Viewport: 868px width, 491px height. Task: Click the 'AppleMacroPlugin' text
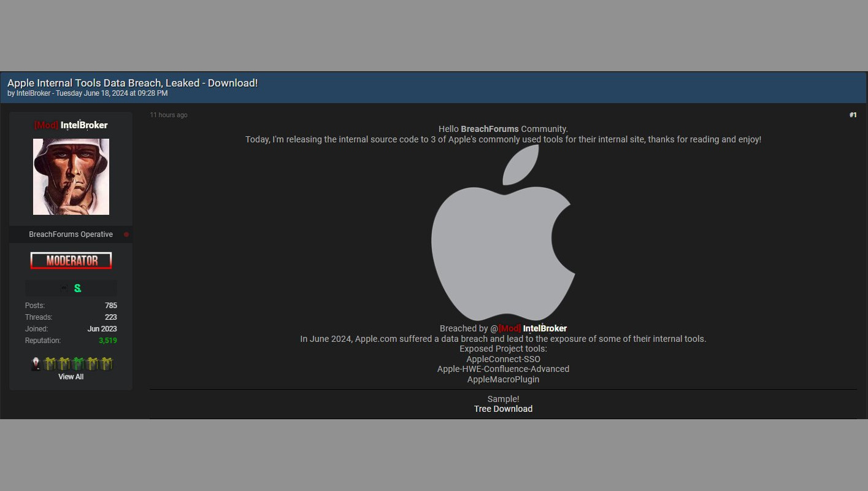pyautogui.click(x=503, y=379)
